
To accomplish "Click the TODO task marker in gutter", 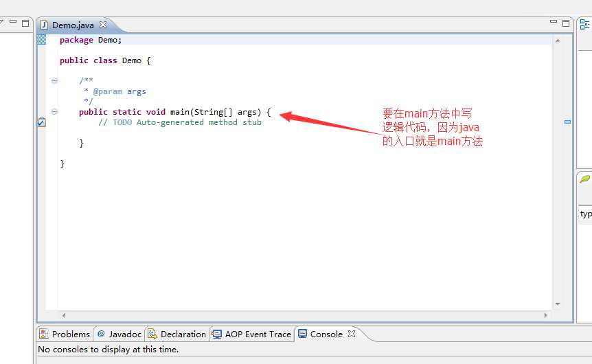I will (41, 122).
